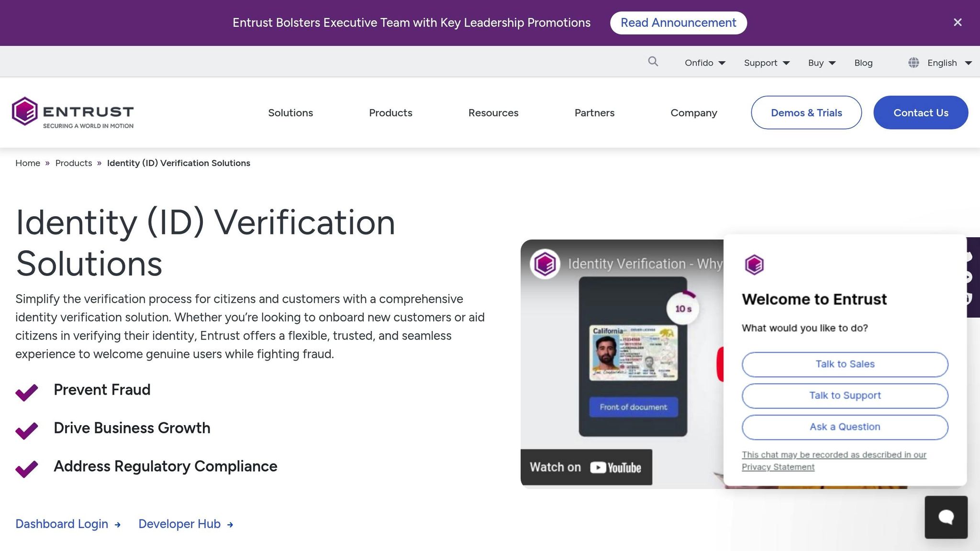Open the Resources navigation menu
Image resolution: width=980 pixels, height=551 pixels.
pyautogui.click(x=493, y=113)
